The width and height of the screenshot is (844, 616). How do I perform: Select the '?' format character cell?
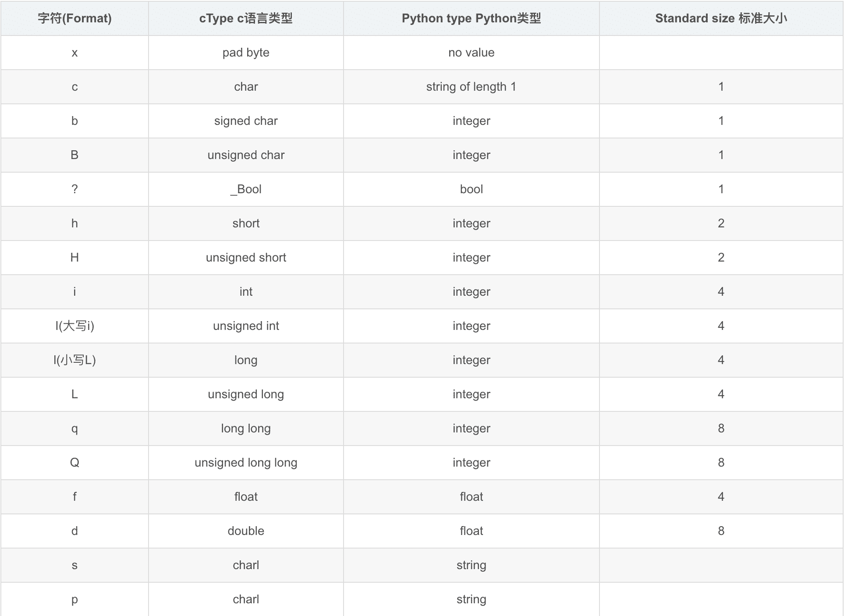tap(74, 189)
